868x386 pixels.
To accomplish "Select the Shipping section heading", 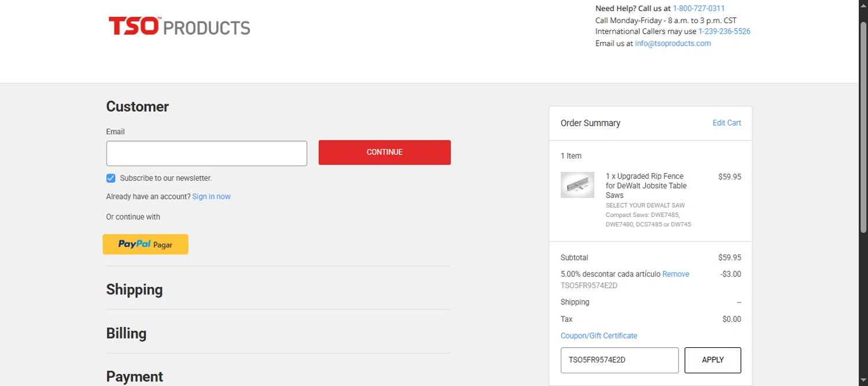I will pos(134,289).
